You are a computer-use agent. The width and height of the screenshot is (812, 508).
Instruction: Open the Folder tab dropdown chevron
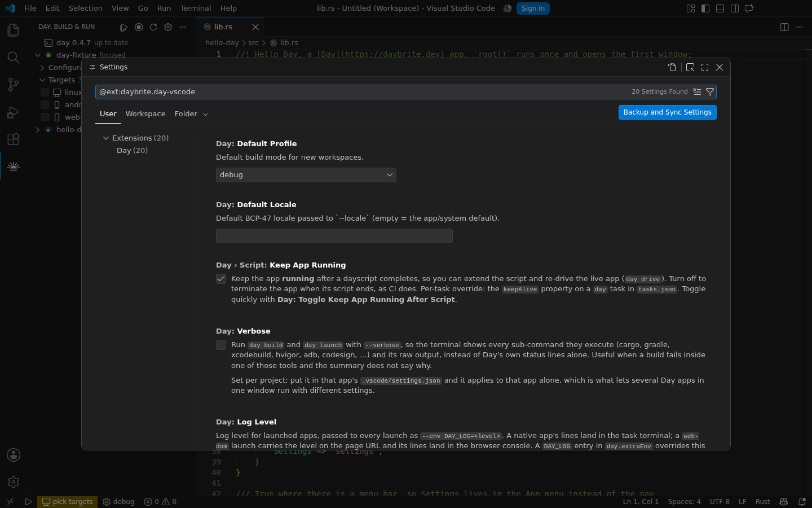pos(206,115)
